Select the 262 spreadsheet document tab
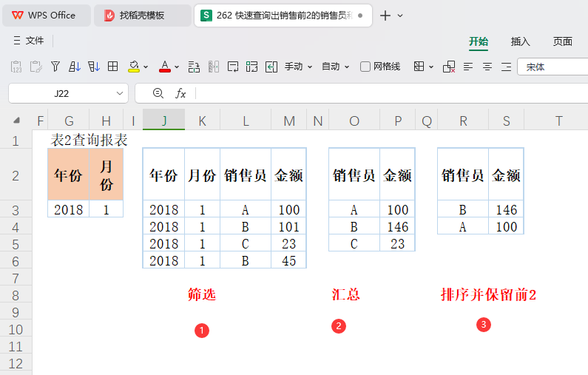The width and height of the screenshot is (588, 375). (283, 16)
